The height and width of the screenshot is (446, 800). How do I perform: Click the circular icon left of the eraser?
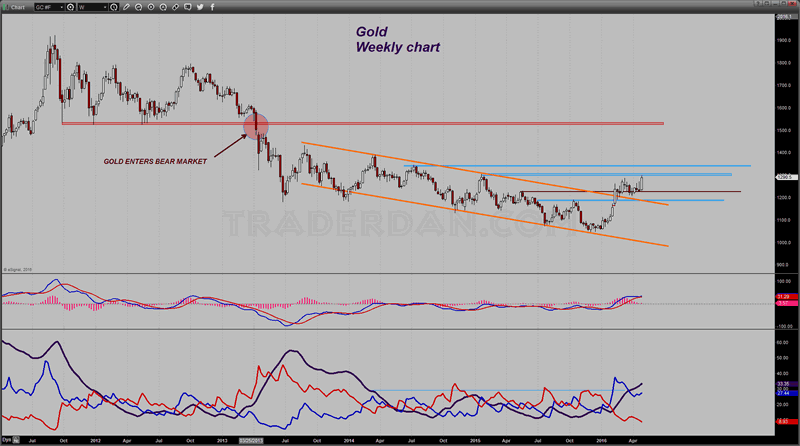pyautogui.click(x=163, y=7)
